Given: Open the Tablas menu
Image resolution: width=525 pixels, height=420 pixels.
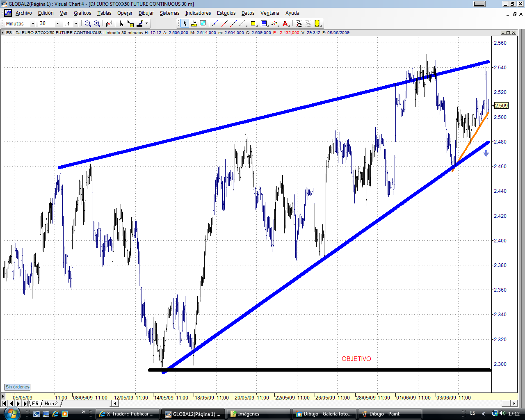Looking at the screenshot, I should pyautogui.click(x=104, y=13).
